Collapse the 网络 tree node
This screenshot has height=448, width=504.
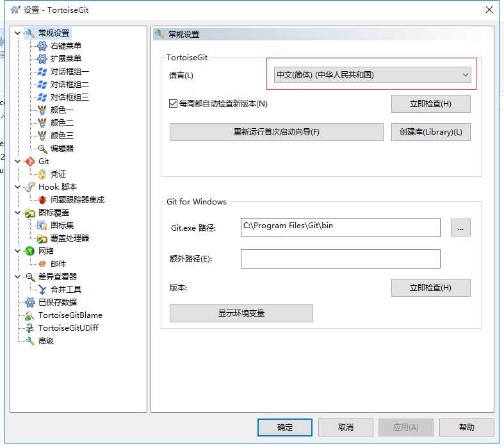pos(18,251)
